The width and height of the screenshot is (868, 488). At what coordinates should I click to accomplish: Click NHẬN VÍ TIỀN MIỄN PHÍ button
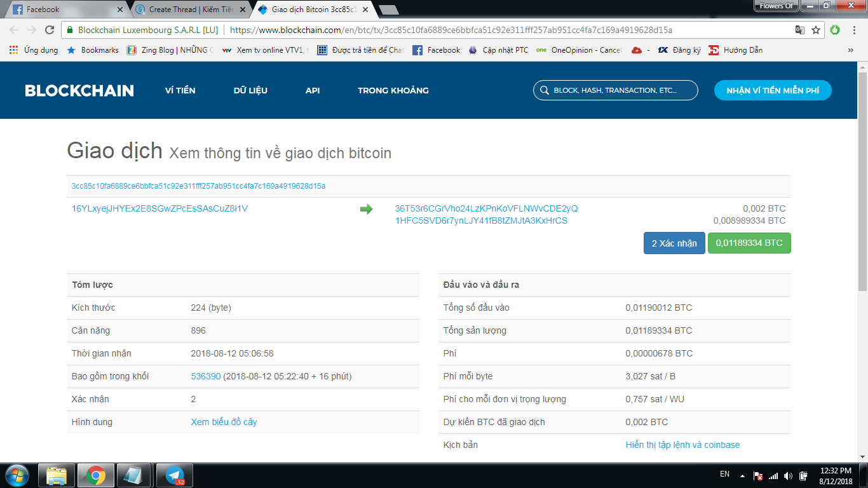click(x=773, y=90)
